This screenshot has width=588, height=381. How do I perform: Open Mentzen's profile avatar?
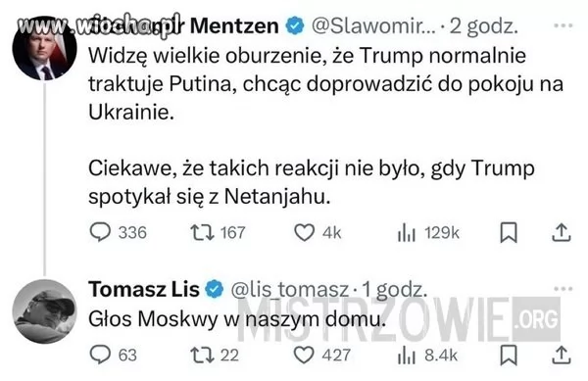click(45, 48)
